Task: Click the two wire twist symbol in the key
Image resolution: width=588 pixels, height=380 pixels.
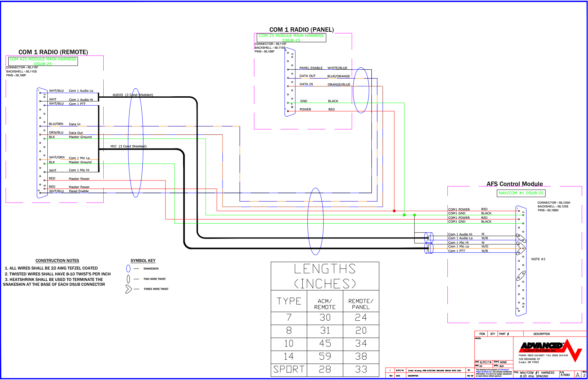Action: point(128,279)
